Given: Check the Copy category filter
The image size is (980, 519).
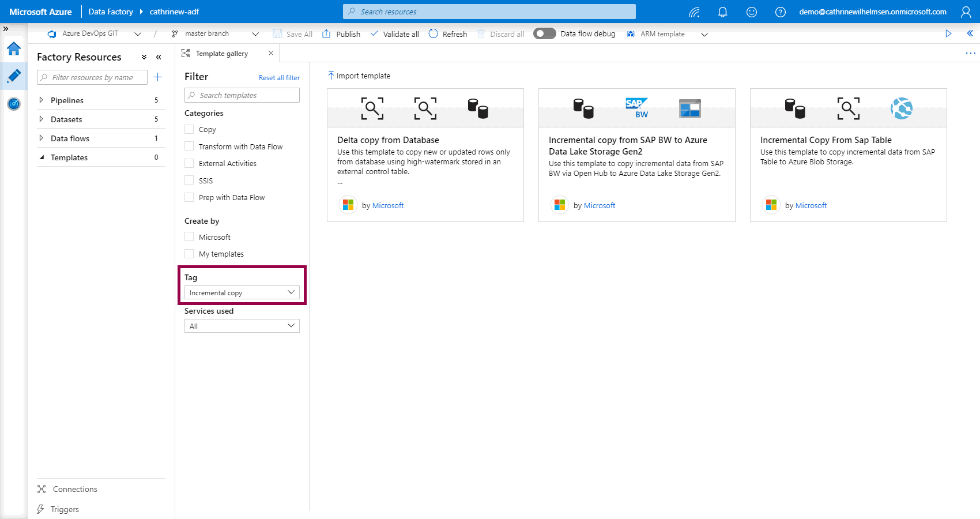Looking at the screenshot, I should 189,129.
